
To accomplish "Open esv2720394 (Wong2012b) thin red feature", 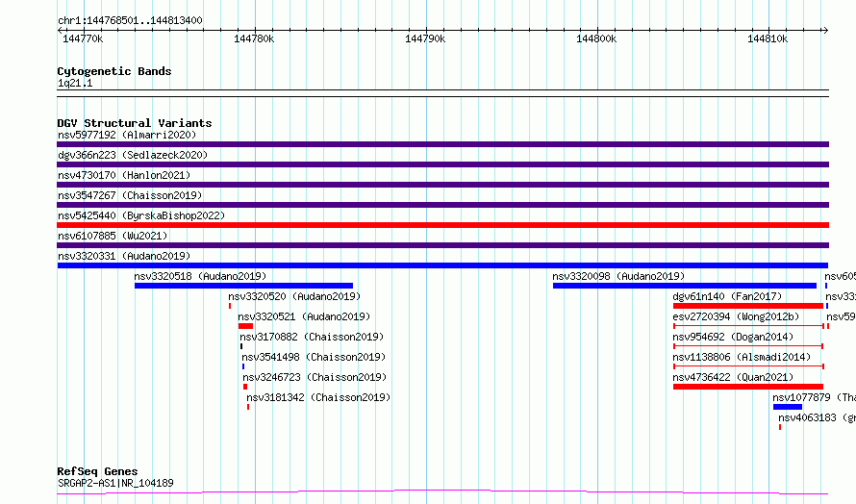I will (x=748, y=326).
